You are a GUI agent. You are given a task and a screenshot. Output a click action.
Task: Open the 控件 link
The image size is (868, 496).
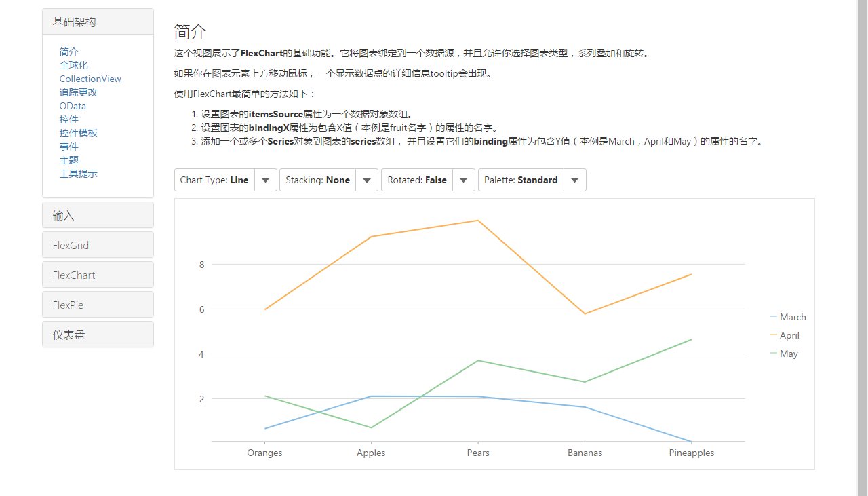(68, 119)
